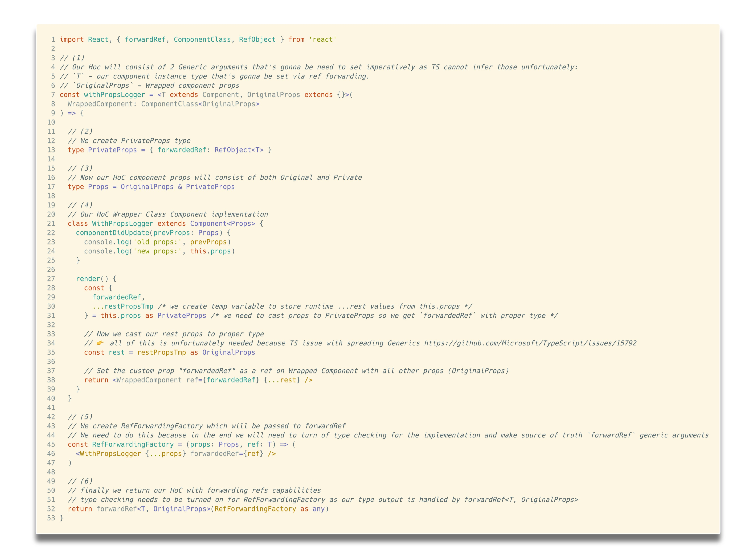Click line number 53 in the gutter
The height and width of the screenshot is (558, 756).
click(x=51, y=518)
